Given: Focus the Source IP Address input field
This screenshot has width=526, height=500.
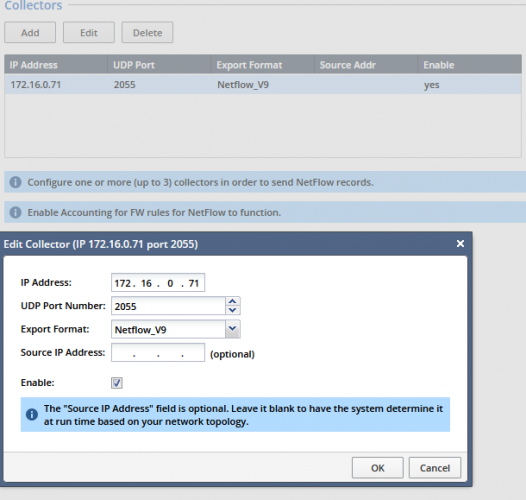Looking at the screenshot, I should click(x=158, y=353).
